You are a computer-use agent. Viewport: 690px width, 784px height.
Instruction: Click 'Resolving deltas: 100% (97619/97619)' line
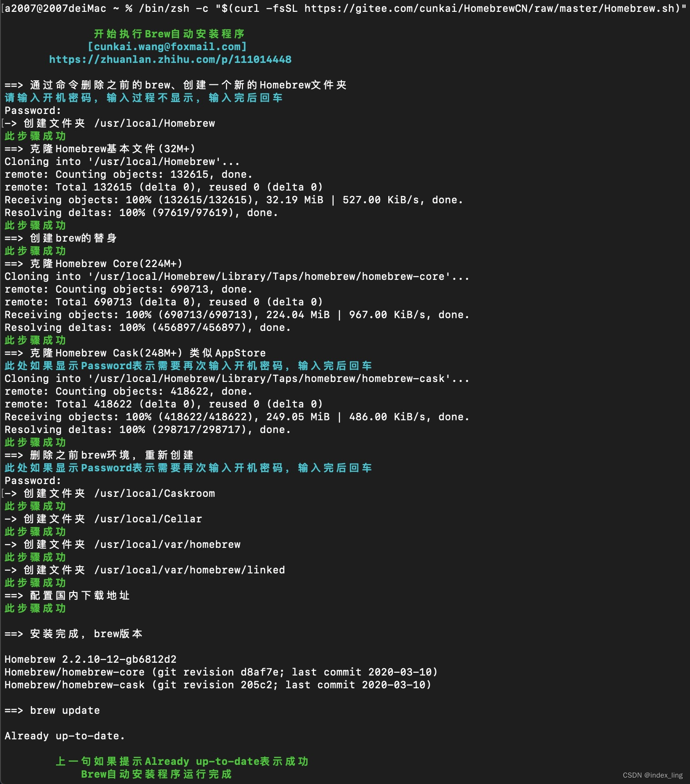click(141, 212)
